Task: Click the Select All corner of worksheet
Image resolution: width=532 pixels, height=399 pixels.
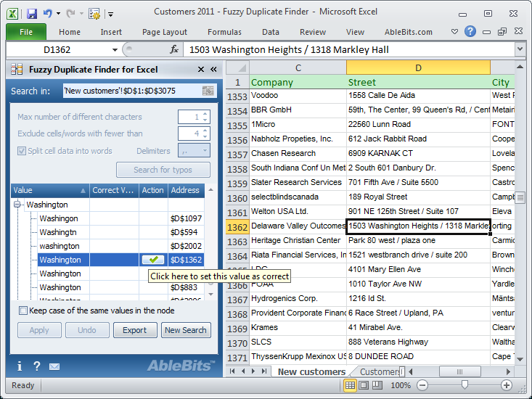Action: [238, 67]
